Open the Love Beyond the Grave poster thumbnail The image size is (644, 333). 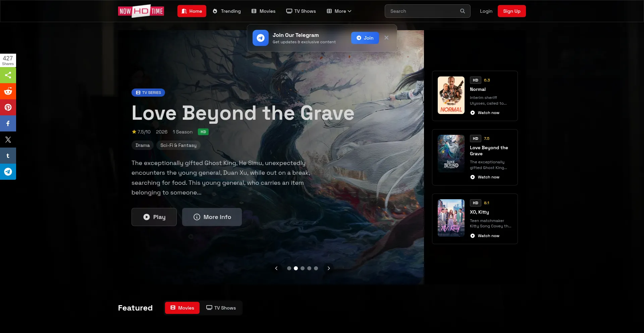(x=451, y=154)
